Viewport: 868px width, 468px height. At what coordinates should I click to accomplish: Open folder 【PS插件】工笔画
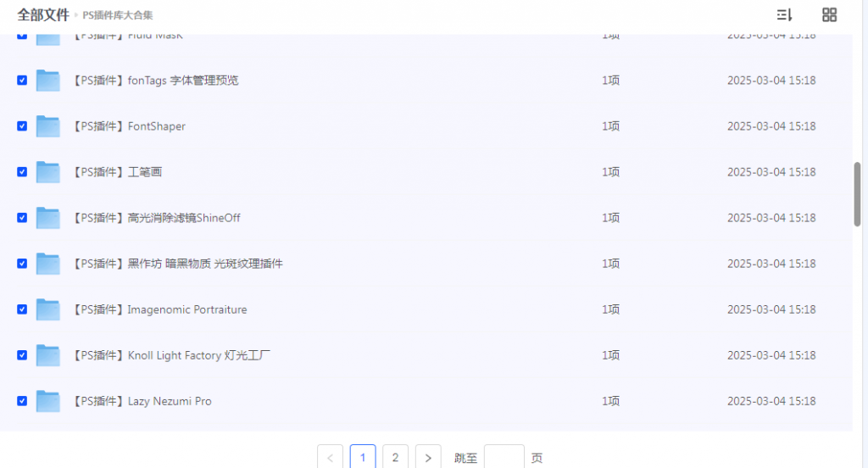(117, 172)
